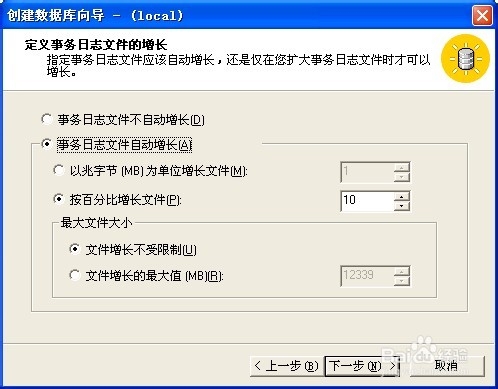
Task: Click the yellow database wizard icon
Action: coord(465,59)
